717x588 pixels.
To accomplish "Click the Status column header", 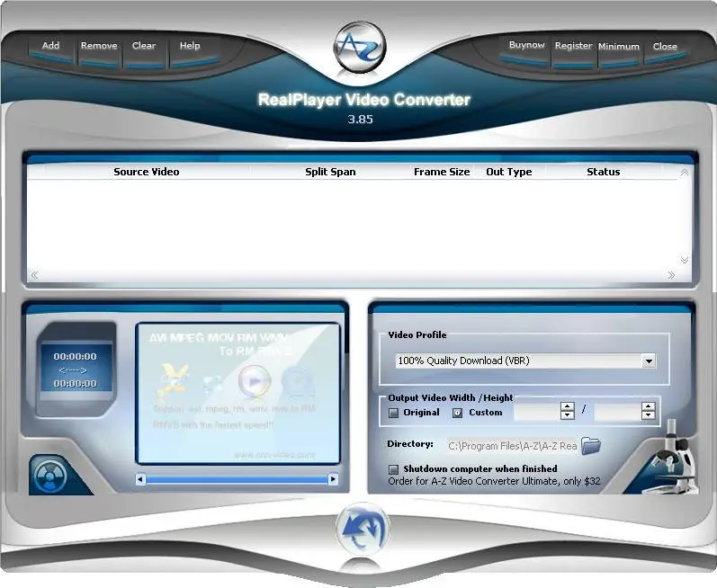I will tap(603, 172).
